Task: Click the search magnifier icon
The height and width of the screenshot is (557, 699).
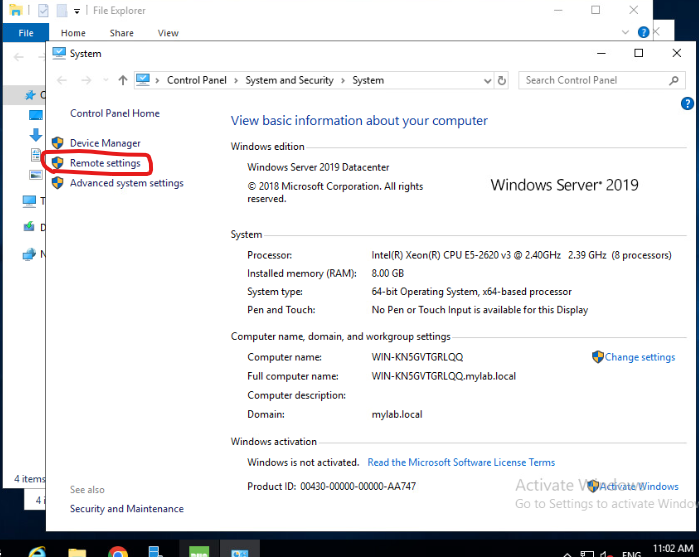Action: 674,80
